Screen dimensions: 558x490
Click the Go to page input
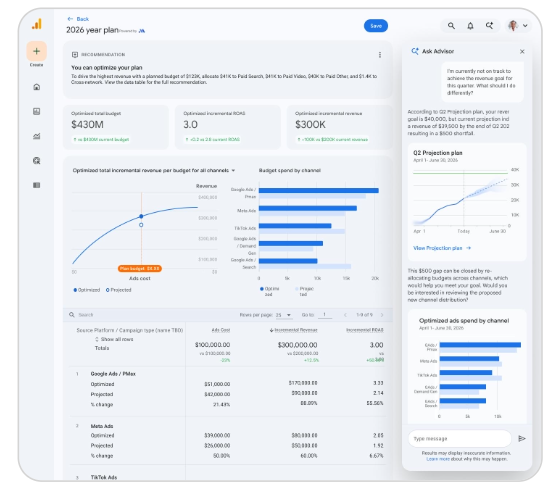[325, 315]
